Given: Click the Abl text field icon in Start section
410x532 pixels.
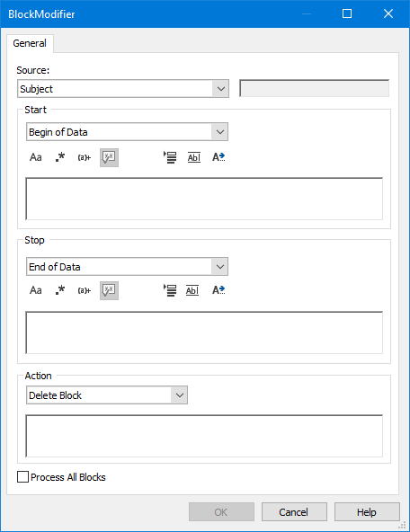Looking at the screenshot, I should pos(194,157).
